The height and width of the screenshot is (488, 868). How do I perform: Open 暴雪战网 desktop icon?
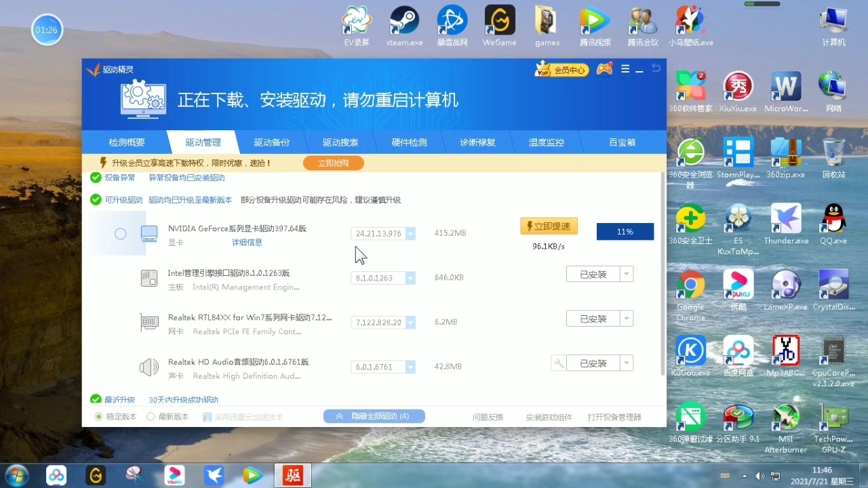452,26
